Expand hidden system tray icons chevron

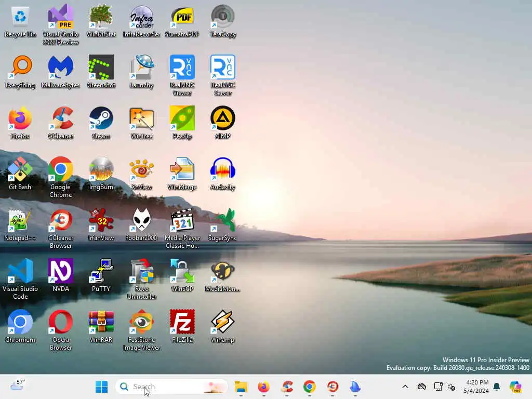tap(405, 387)
